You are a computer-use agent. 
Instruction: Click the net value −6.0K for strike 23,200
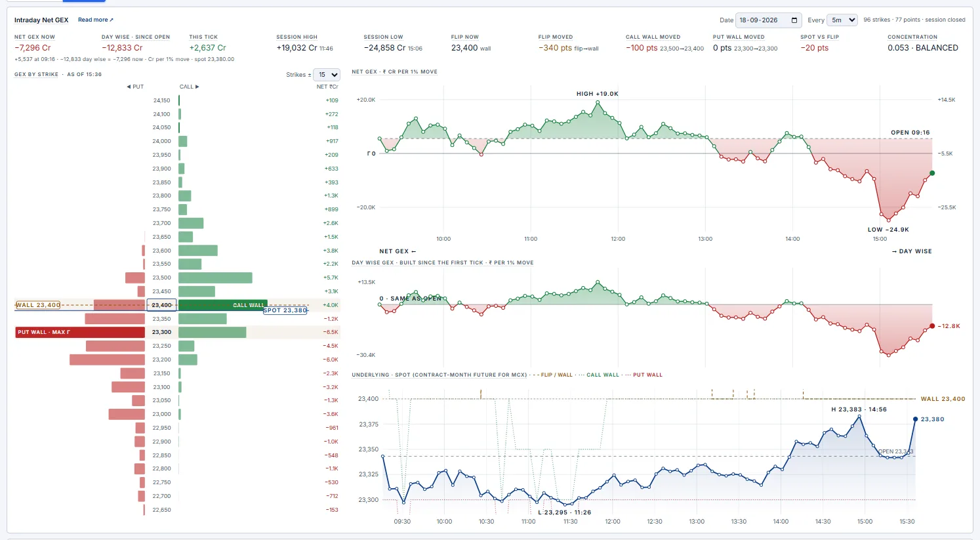(x=331, y=360)
